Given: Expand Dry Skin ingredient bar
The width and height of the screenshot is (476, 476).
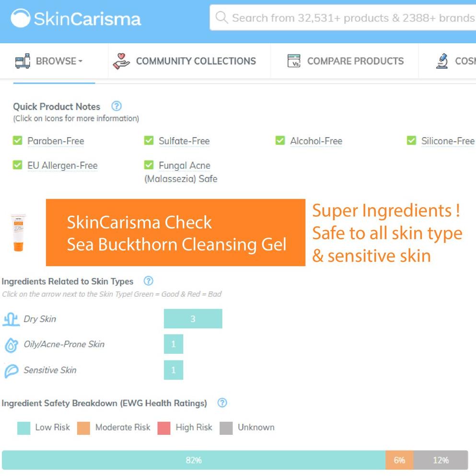Looking at the screenshot, I should (193, 319).
